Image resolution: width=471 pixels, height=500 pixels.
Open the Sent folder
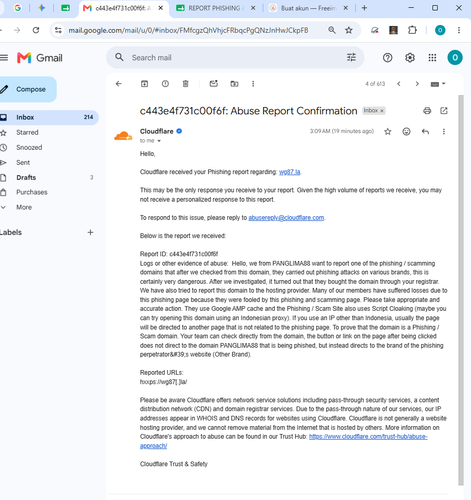point(23,162)
